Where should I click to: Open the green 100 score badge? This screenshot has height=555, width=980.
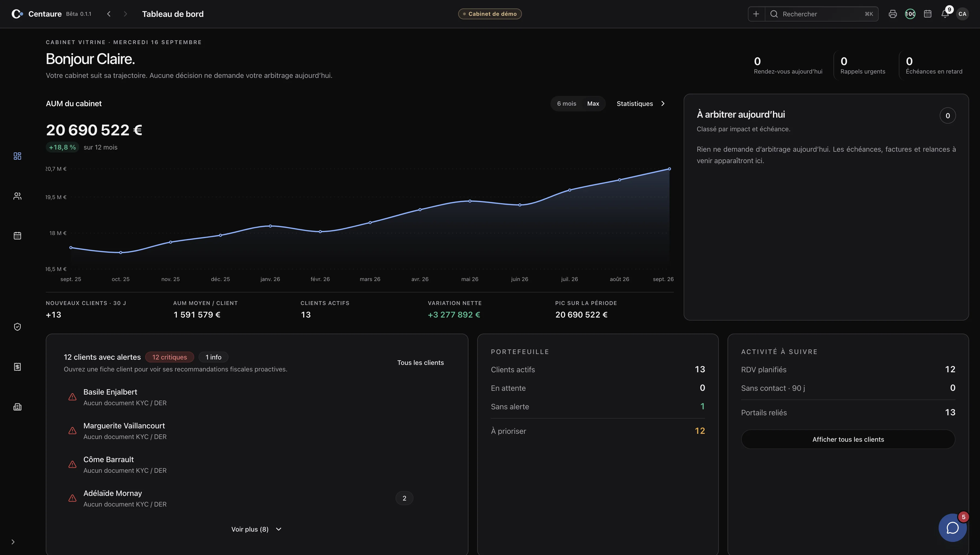910,14
